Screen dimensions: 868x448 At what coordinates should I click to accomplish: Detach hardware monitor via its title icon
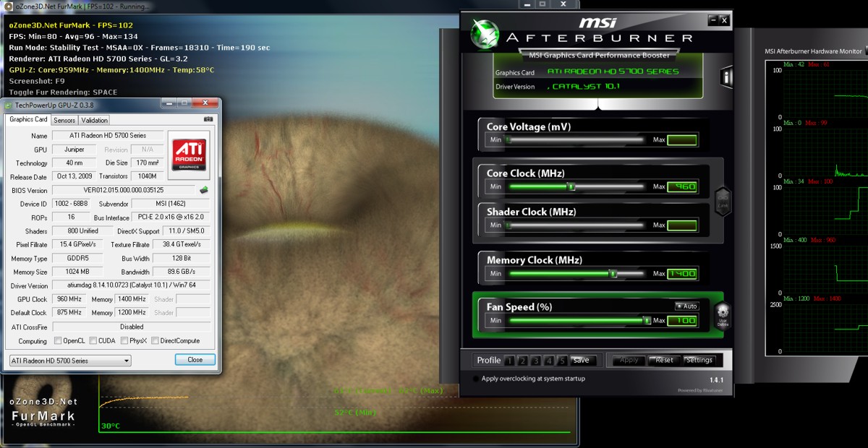867,51
